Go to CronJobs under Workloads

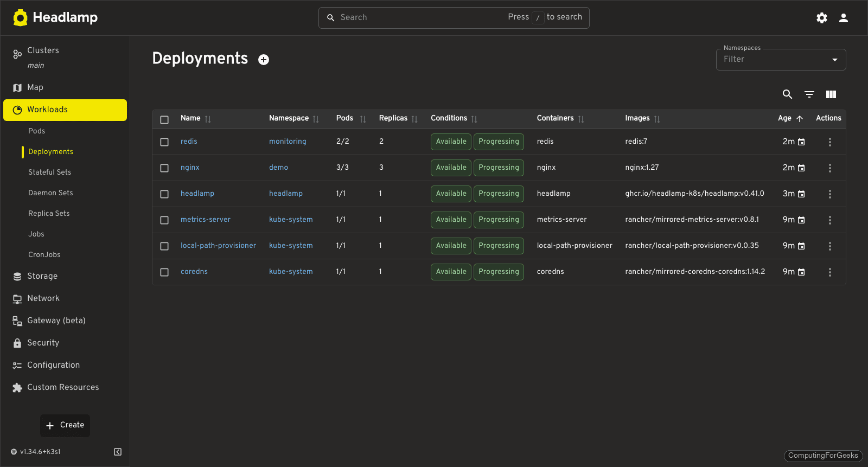[x=44, y=255]
